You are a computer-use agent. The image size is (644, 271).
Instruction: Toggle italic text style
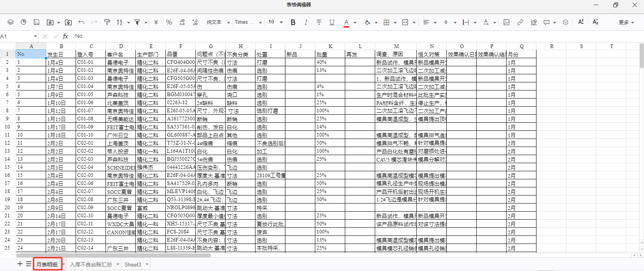306,22
